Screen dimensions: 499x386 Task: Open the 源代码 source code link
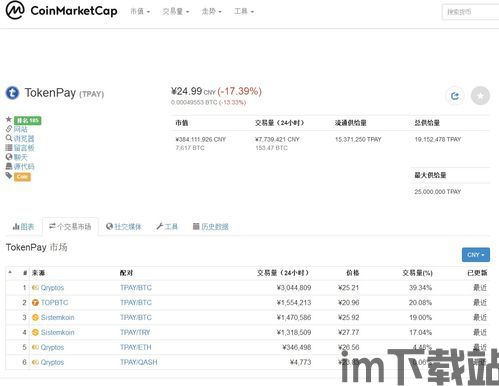pyautogui.click(x=24, y=167)
